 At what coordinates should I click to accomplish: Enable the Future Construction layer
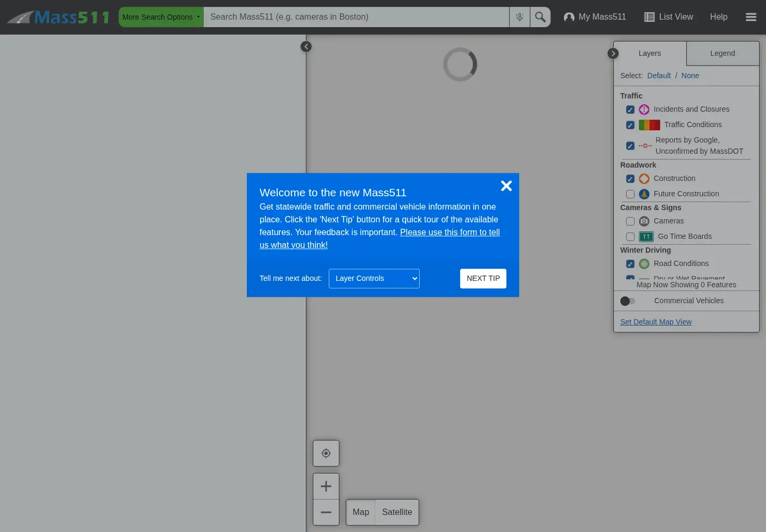point(630,194)
